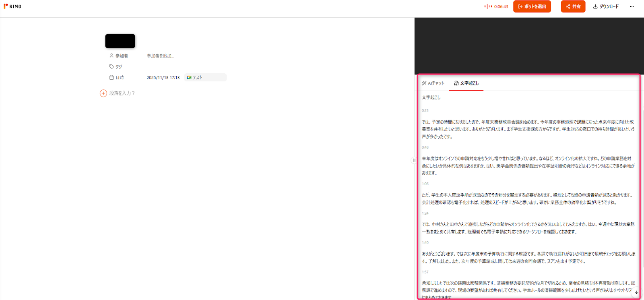Jump to the 0:48 timestamp
This screenshot has height=300, width=644.
(425, 147)
